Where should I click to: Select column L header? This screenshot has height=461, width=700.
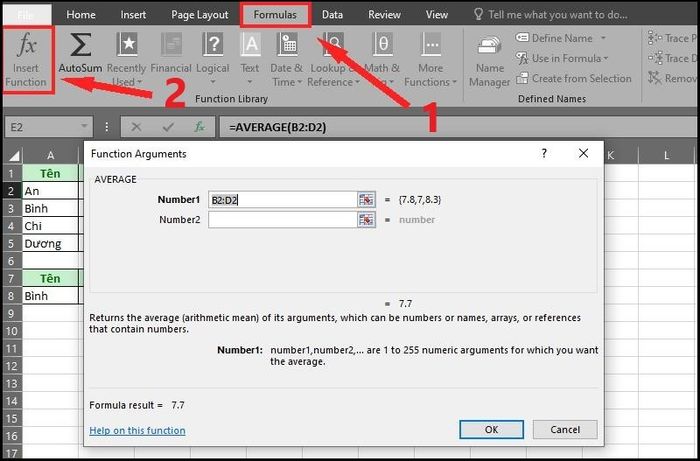click(666, 155)
